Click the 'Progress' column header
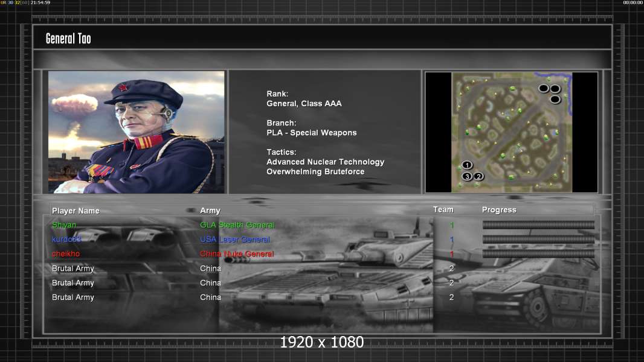This screenshot has width=644, height=362. (x=499, y=210)
